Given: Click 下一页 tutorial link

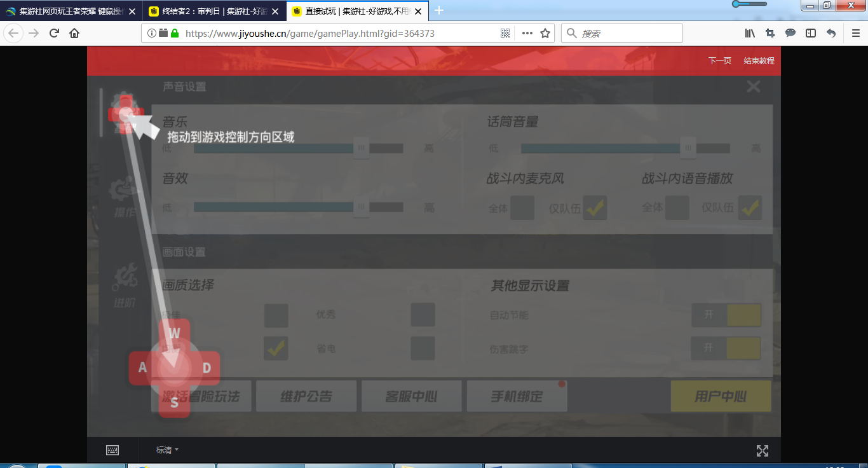Looking at the screenshot, I should pyautogui.click(x=719, y=61).
